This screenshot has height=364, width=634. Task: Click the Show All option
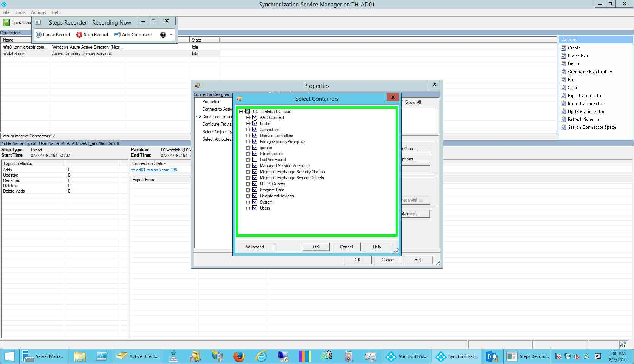point(413,102)
